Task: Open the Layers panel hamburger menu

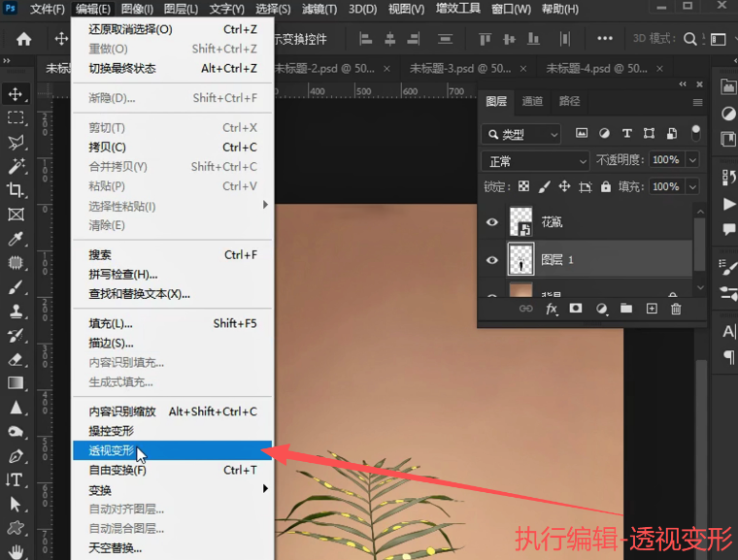Action: (697, 102)
